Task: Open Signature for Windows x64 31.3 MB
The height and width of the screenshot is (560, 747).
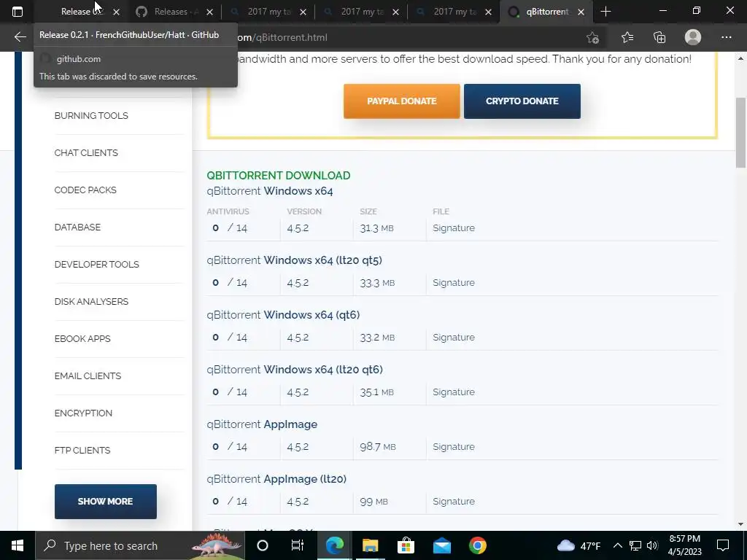Action: pos(454,228)
